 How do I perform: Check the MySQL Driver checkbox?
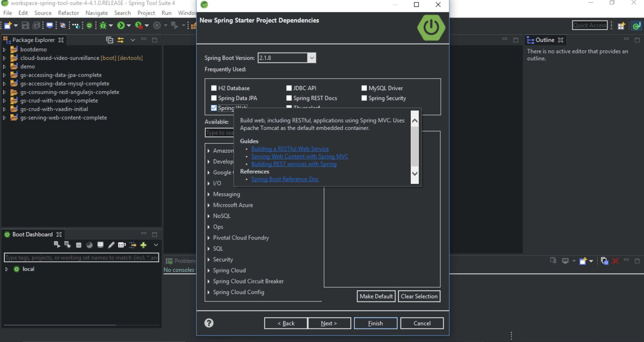pos(364,88)
